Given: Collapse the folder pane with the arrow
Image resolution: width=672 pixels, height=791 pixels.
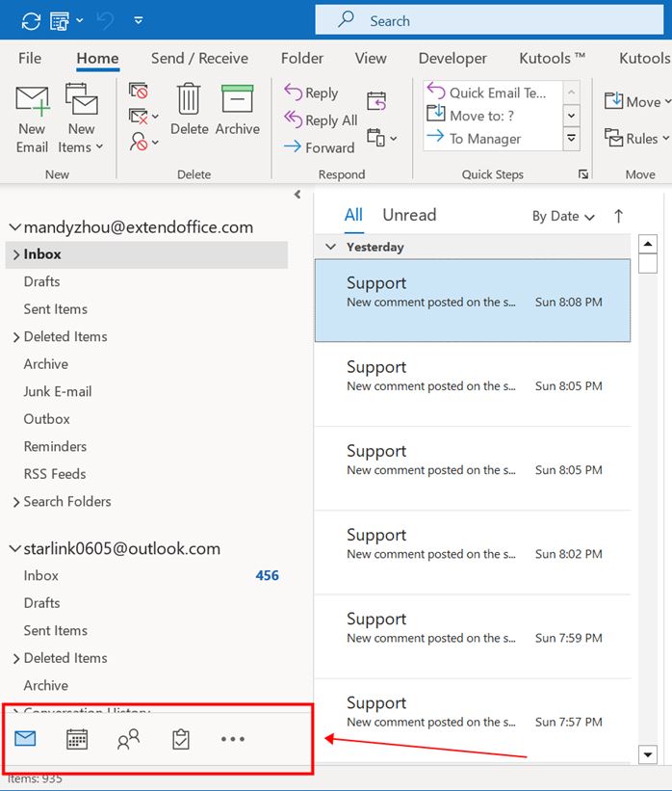Looking at the screenshot, I should pos(297,195).
